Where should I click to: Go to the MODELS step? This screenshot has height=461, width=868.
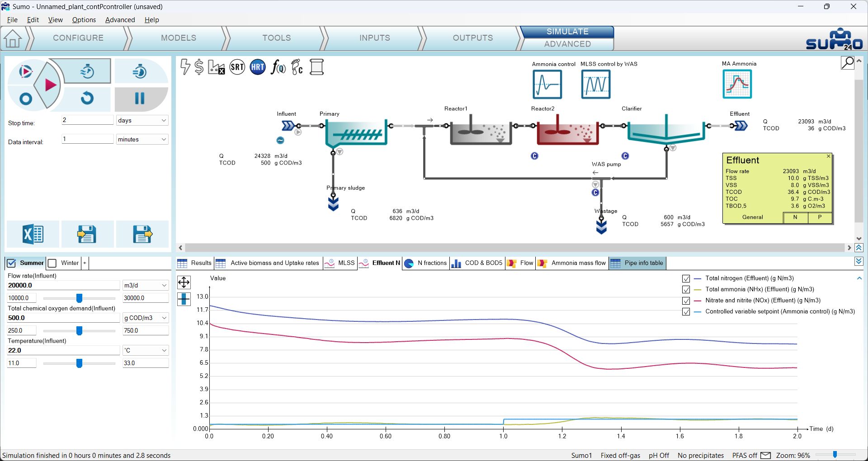tap(179, 38)
